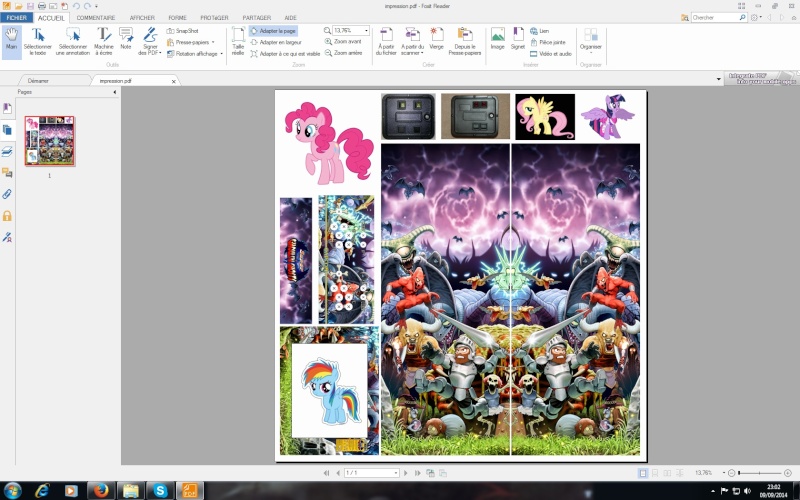800x500 pixels.
Task: Click the zoom slider in status bar
Action: point(759,473)
